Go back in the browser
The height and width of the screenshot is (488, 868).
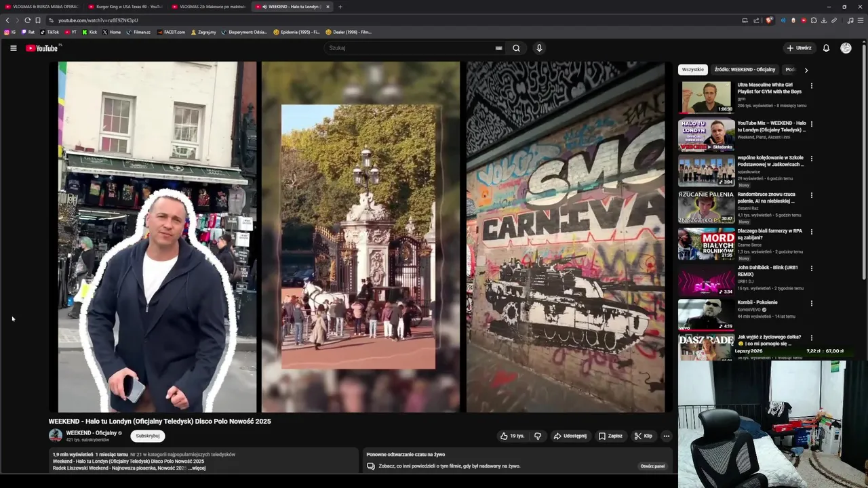point(7,20)
